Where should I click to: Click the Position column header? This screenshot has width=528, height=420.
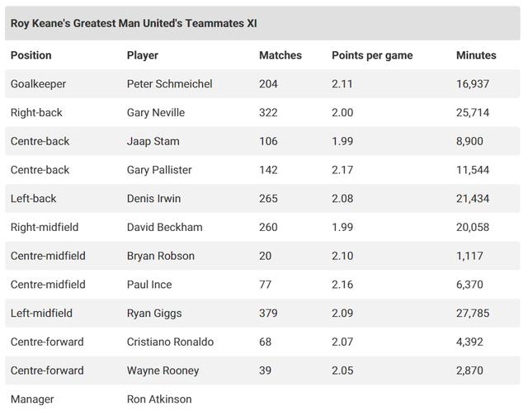31,55
